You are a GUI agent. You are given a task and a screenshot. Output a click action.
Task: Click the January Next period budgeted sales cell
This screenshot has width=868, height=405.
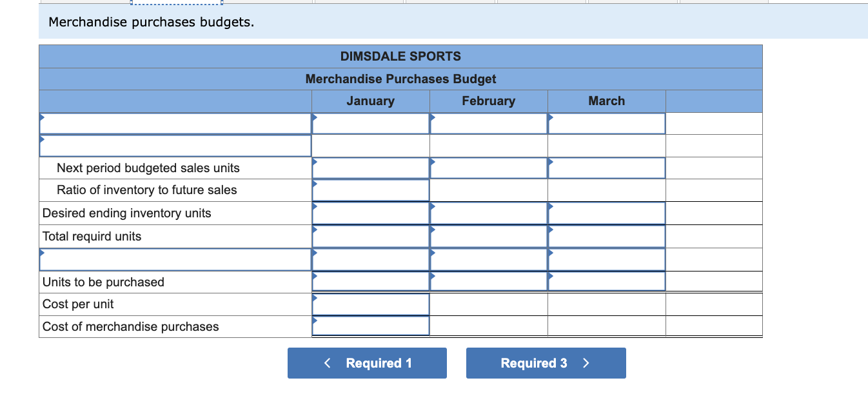click(370, 168)
